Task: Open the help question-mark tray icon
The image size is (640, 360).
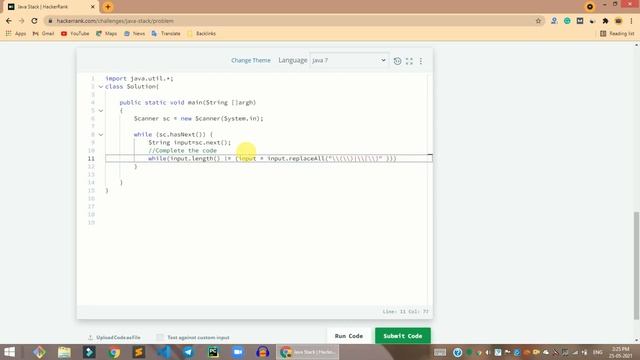Action: tap(458, 352)
